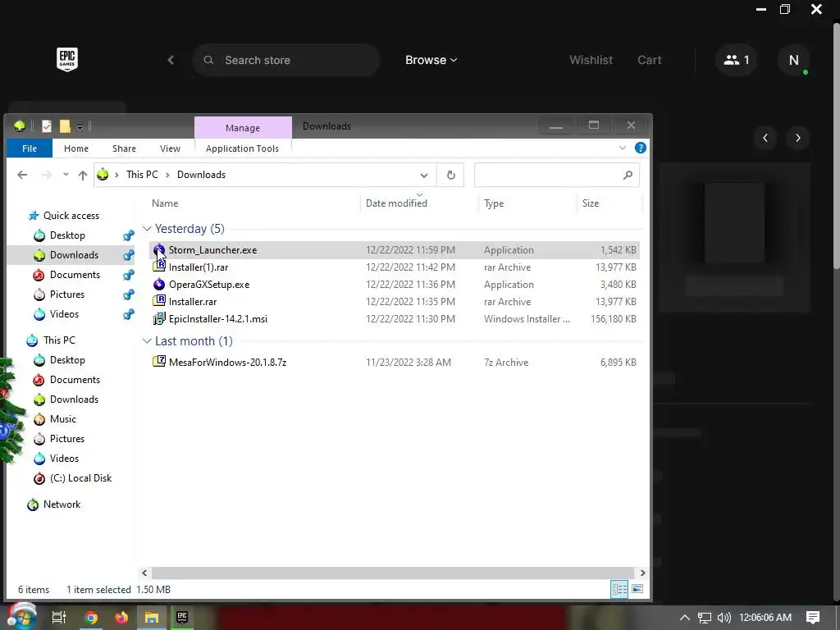The height and width of the screenshot is (630, 840).
Task: Sort by Name column header
Action: click(x=165, y=203)
